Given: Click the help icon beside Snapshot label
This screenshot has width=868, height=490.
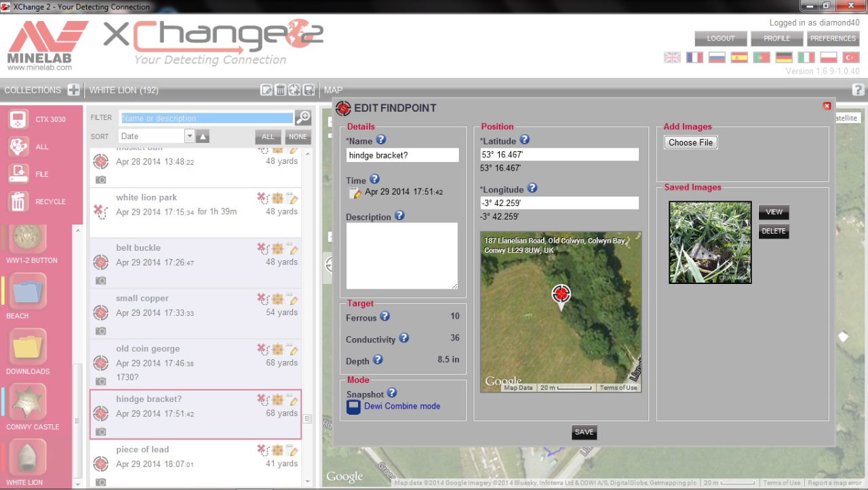Looking at the screenshot, I should (392, 392).
